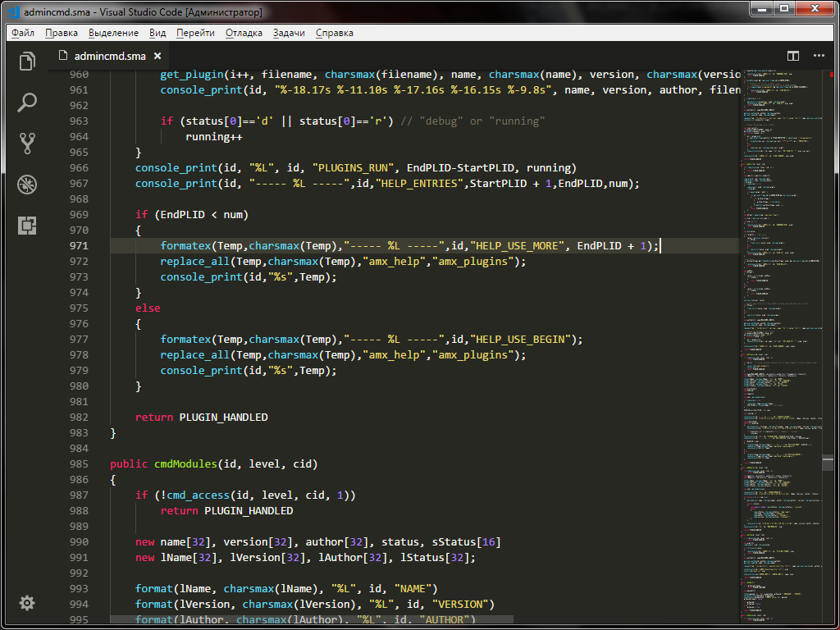Click line number 981 in the gutter

point(79,401)
